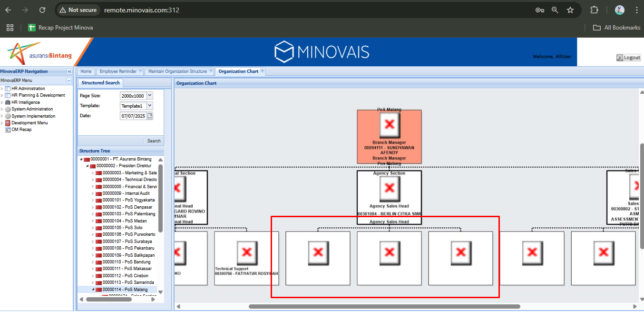The height and width of the screenshot is (312, 644).
Task: Open Chrome extensions puzzle icon
Action: 594,10
